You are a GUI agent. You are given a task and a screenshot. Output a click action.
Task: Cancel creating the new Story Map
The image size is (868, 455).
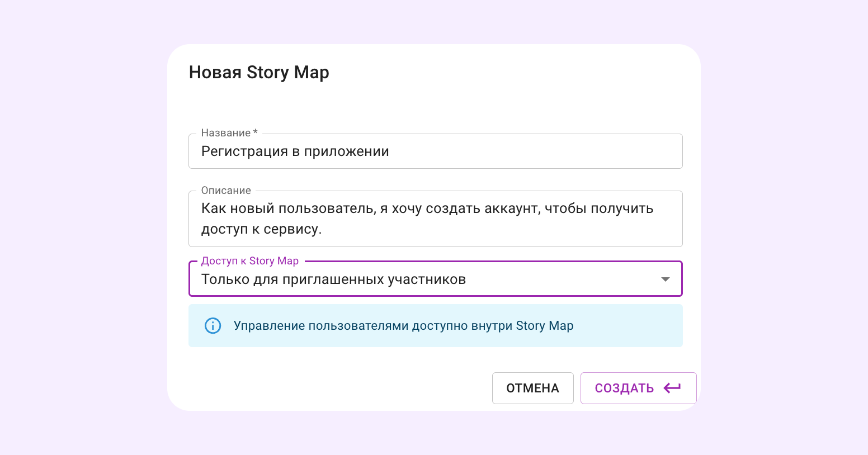[532, 388]
